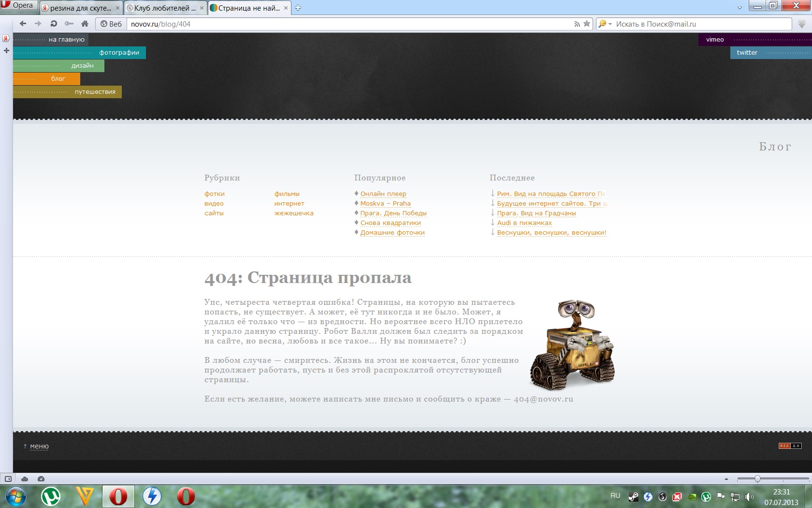Click the RSS feed icon in address bar
This screenshot has height=508, width=812.
point(577,24)
